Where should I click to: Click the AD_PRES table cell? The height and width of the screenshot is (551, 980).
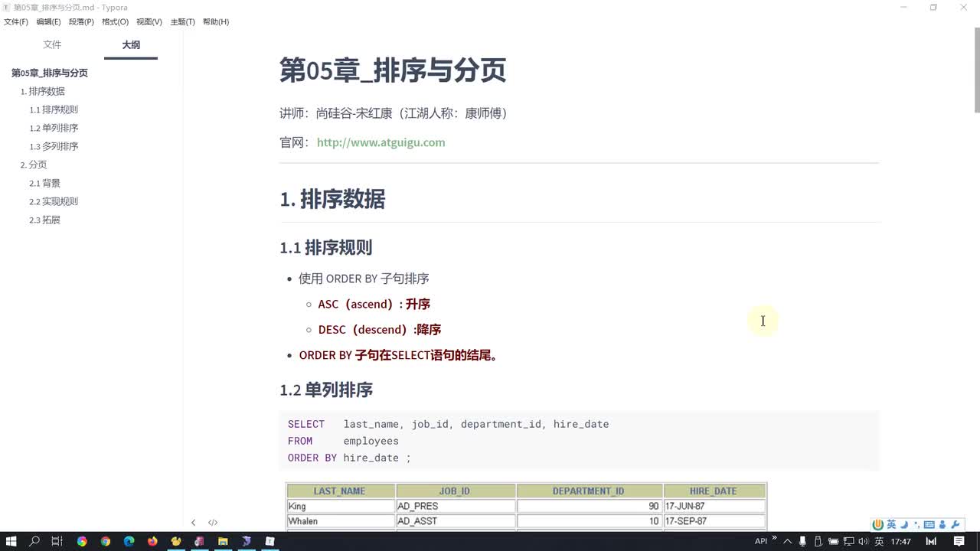456,506
